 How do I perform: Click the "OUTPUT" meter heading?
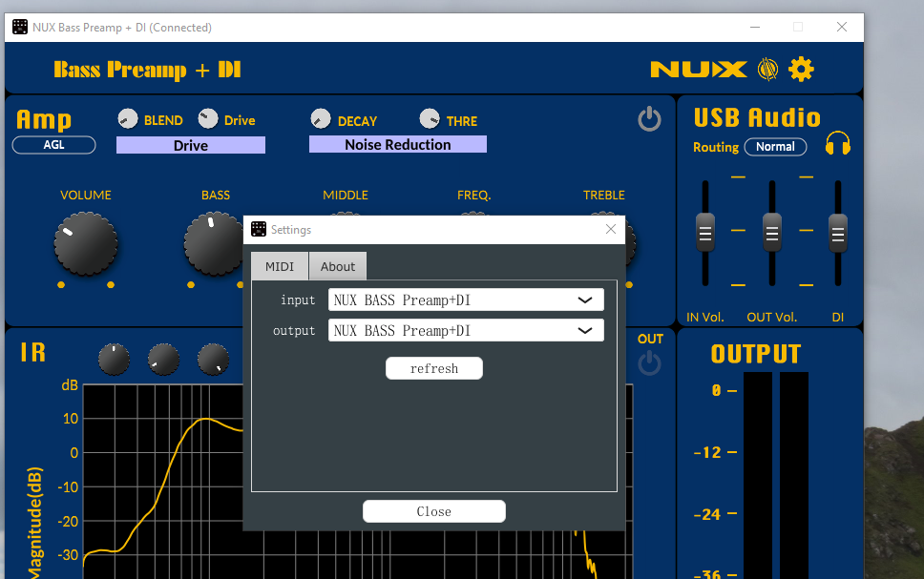(756, 354)
